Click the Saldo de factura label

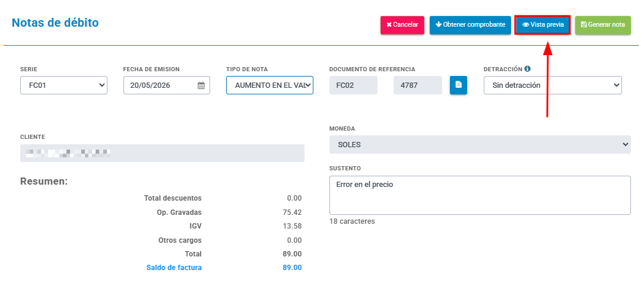[174, 268]
